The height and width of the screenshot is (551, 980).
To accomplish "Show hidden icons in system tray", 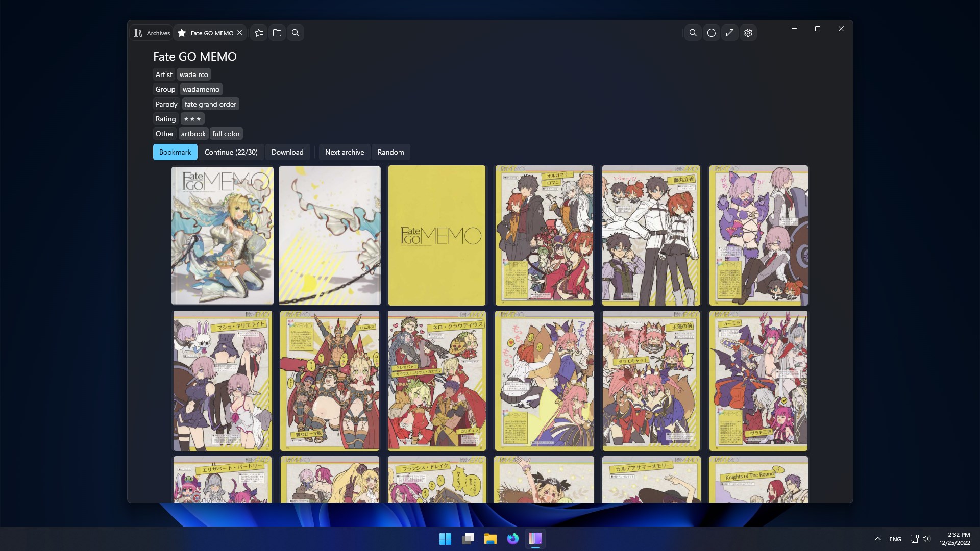I will [877, 539].
